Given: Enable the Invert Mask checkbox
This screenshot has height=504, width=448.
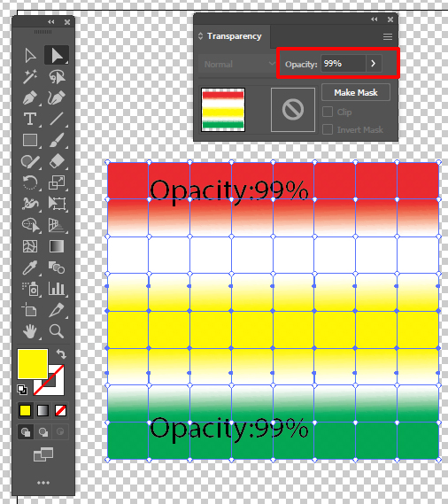Looking at the screenshot, I should tap(328, 129).
